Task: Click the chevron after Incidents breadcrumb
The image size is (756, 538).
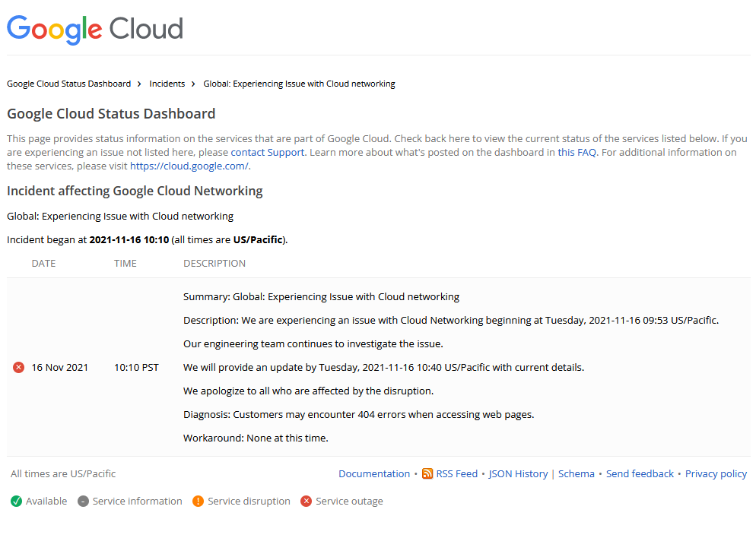Action: coord(193,84)
